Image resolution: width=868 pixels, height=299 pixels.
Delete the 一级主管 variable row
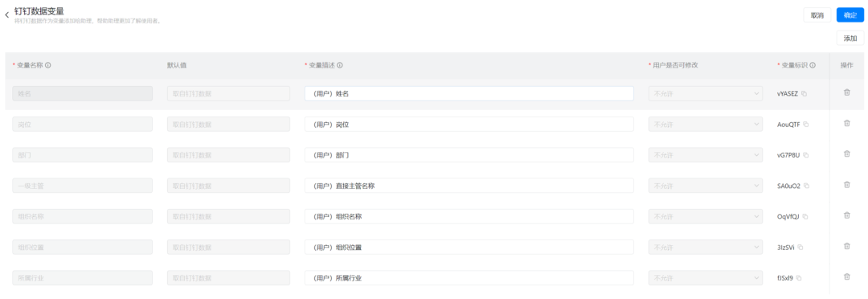pyautogui.click(x=846, y=184)
